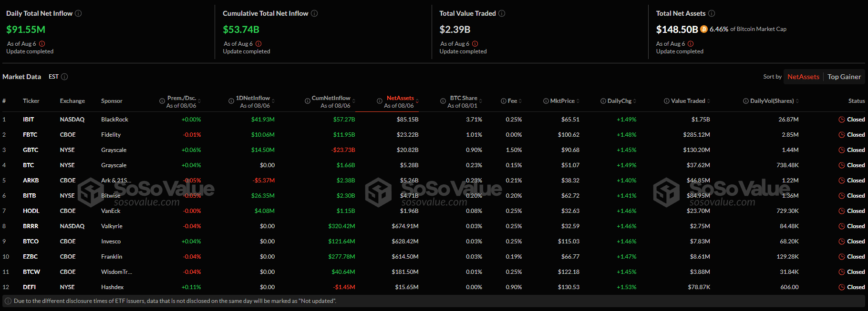This screenshot has height=311, width=868.
Task: Open the IBIT ticker link
Action: pyautogui.click(x=28, y=120)
